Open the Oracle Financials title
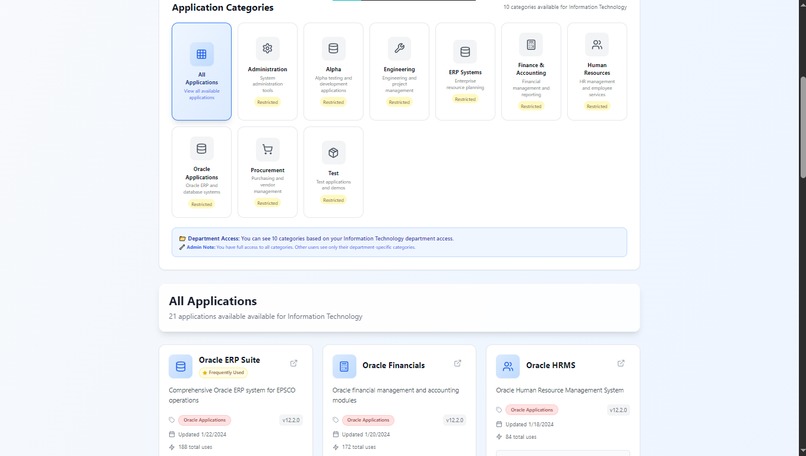Image resolution: width=806 pixels, height=456 pixels. (393, 366)
